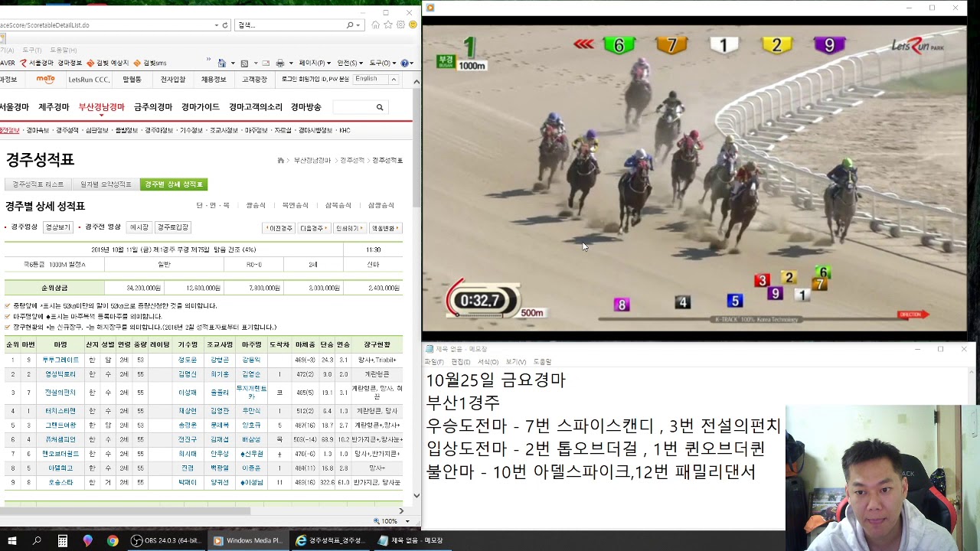Open the browser home icon beside the search box
Screen dimensions: 980x551
(375, 25)
